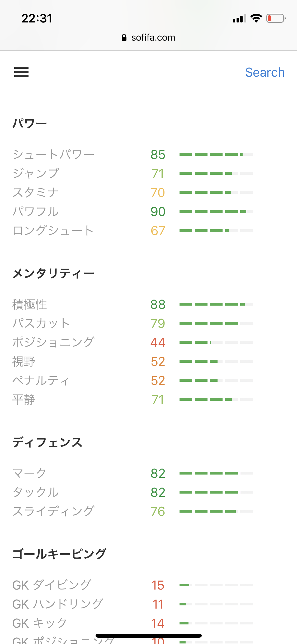Viewport: 297px width, 644px height.
Task: Click the メンタリティー section heading
Action: tap(53, 273)
